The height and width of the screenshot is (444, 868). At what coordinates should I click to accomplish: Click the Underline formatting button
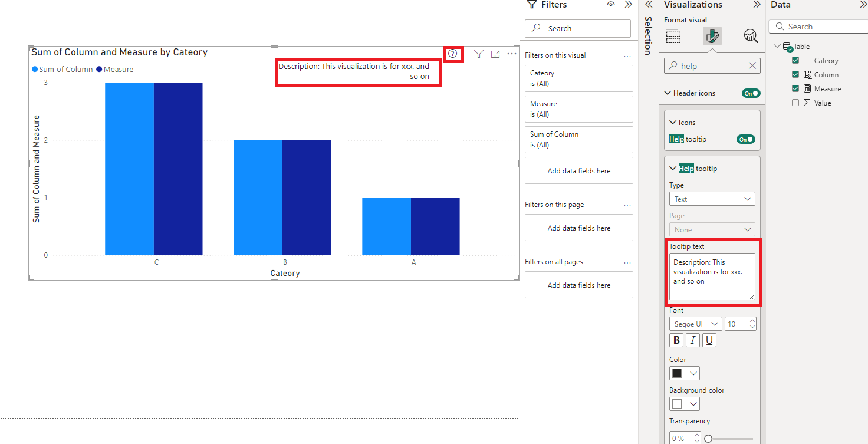(709, 340)
